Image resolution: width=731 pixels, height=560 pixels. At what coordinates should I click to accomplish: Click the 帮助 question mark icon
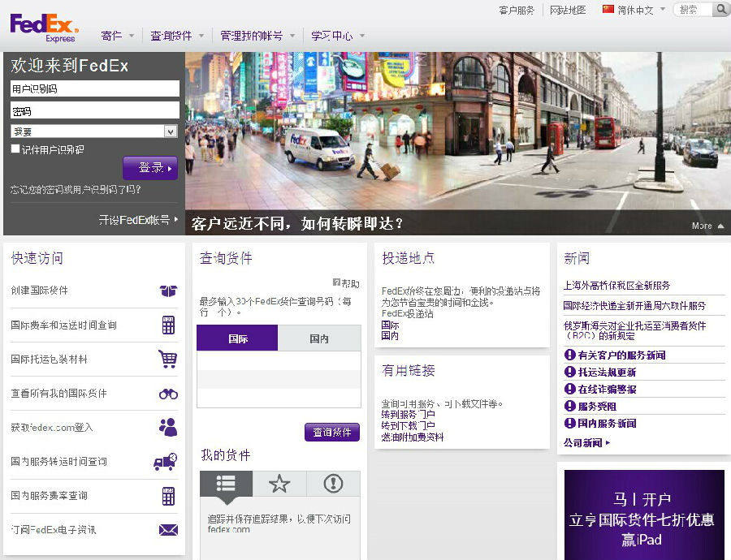pyautogui.click(x=336, y=282)
